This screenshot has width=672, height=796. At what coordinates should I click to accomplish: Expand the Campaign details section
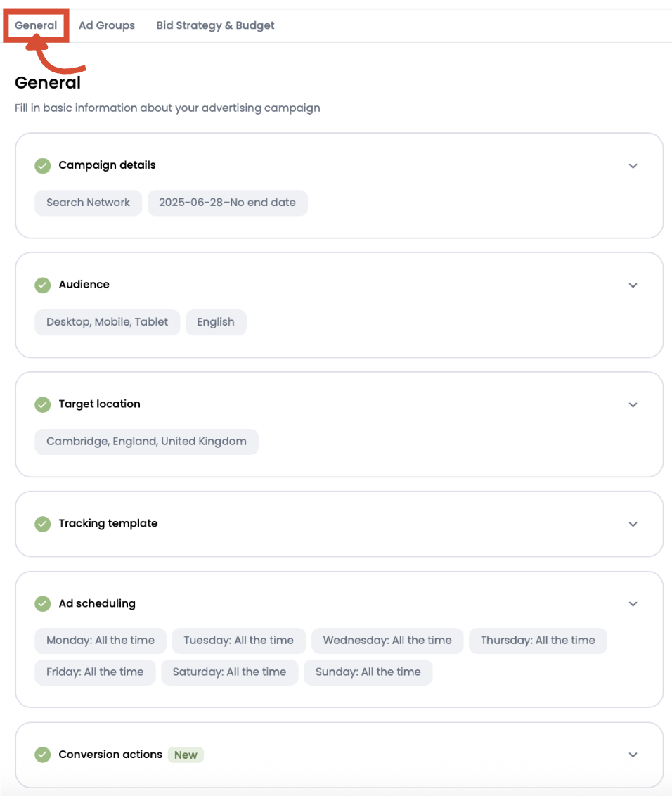(x=633, y=166)
